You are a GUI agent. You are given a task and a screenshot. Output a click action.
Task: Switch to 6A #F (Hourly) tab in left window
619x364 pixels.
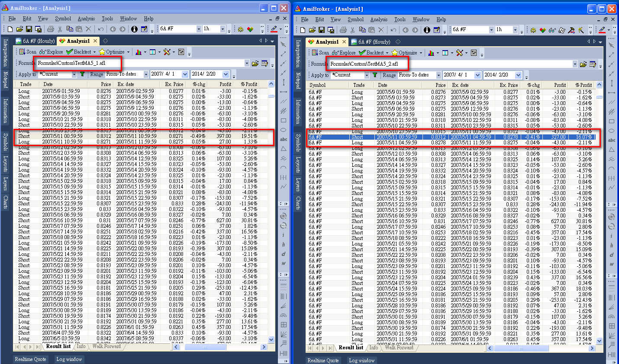tap(35, 41)
